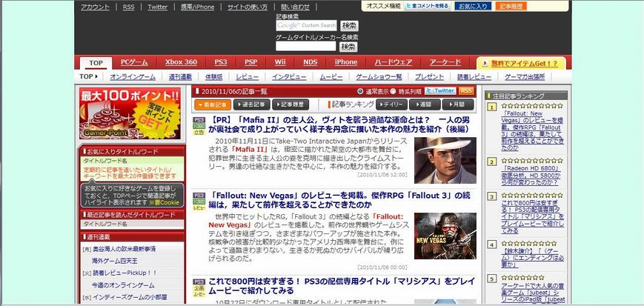Open the 最新記事 dropdown button
Screen dimensions: 644x306
[213, 104]
